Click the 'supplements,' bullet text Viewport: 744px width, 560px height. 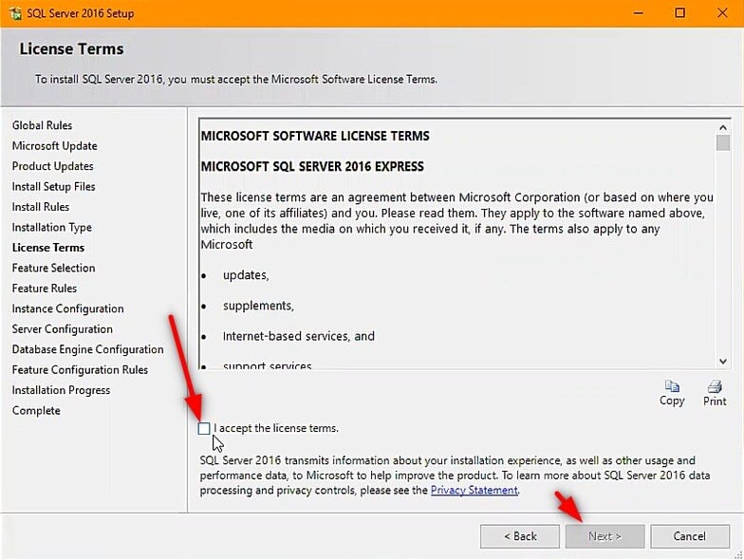pos(258,306)
